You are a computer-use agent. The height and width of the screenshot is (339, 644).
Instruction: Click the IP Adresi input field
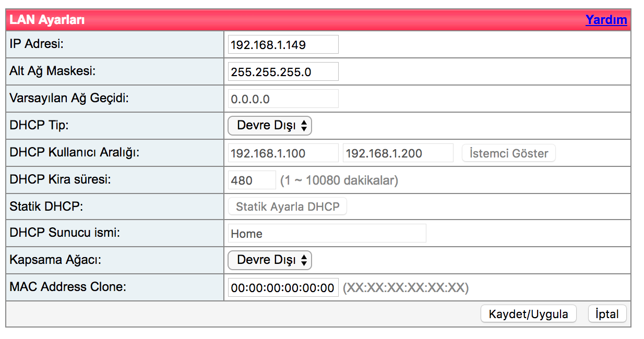[x=283, y=45]
